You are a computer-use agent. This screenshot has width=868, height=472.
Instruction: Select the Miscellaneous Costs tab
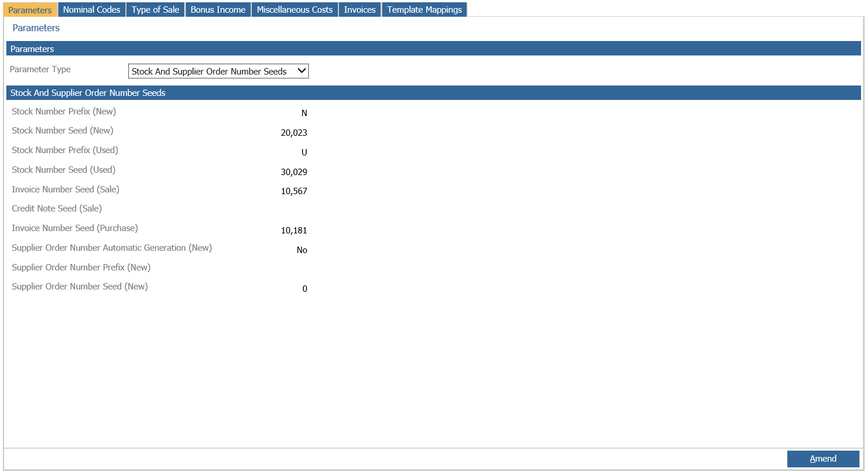click(295, 10)
